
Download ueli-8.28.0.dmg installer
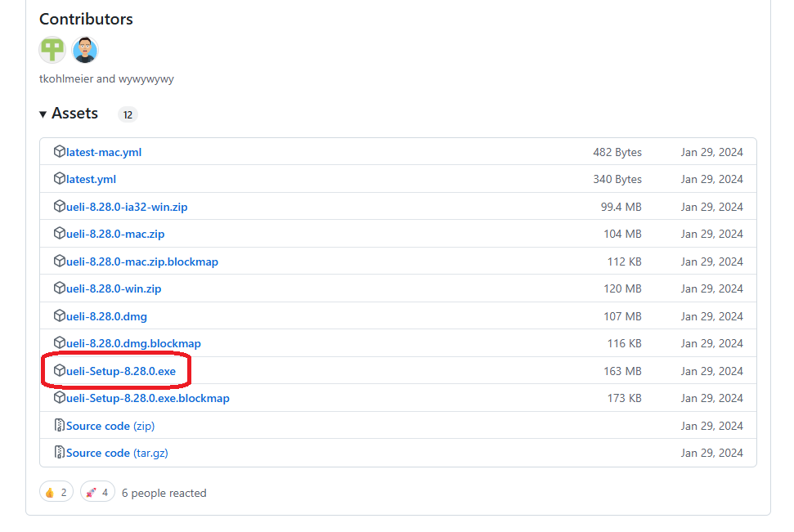pyautogui.click(x=106, y=316)
